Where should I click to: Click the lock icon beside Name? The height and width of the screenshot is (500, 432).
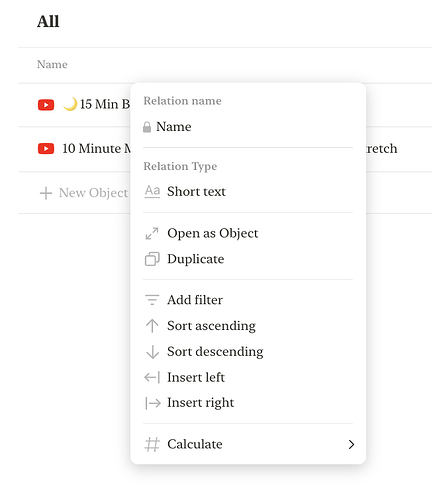147,127
